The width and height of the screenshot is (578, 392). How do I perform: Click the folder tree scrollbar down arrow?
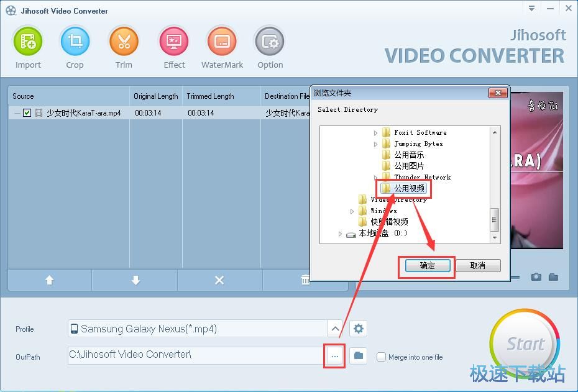pyautogui.click(x=494, y=238)
